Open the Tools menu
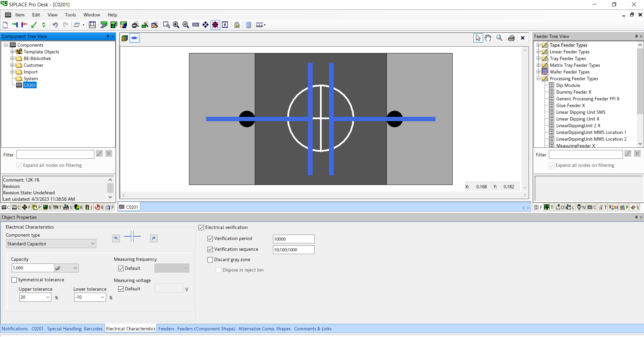Screen dimensions: 644x337 [x=70, y=15]
